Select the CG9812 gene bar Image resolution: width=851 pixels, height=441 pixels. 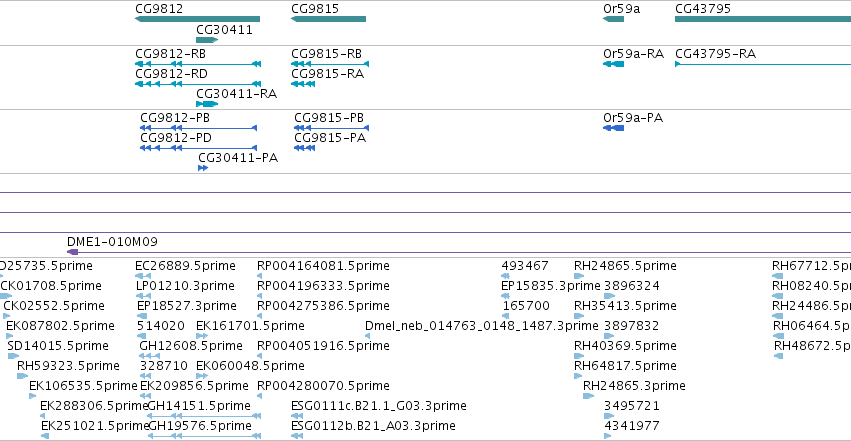(x=198, y=19)
